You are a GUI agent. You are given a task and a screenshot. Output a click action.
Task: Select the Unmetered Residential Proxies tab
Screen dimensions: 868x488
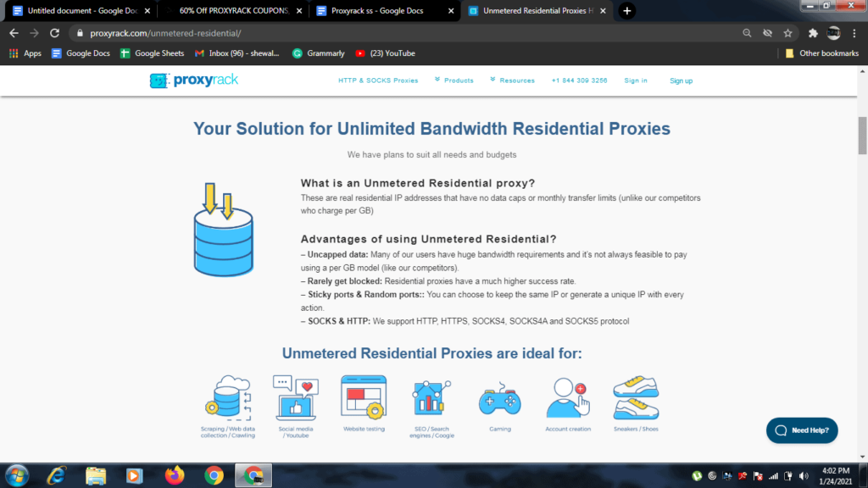536,10
